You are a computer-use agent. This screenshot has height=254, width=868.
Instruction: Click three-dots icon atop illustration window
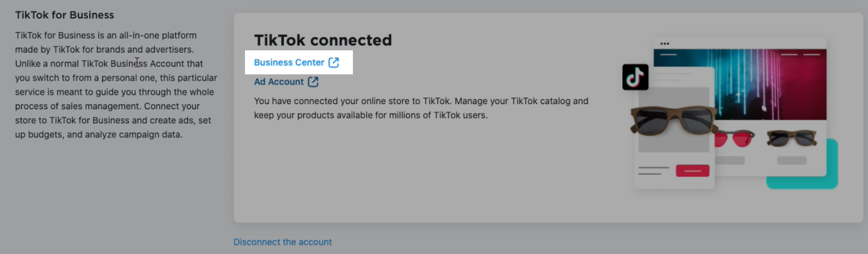point(665,43)
